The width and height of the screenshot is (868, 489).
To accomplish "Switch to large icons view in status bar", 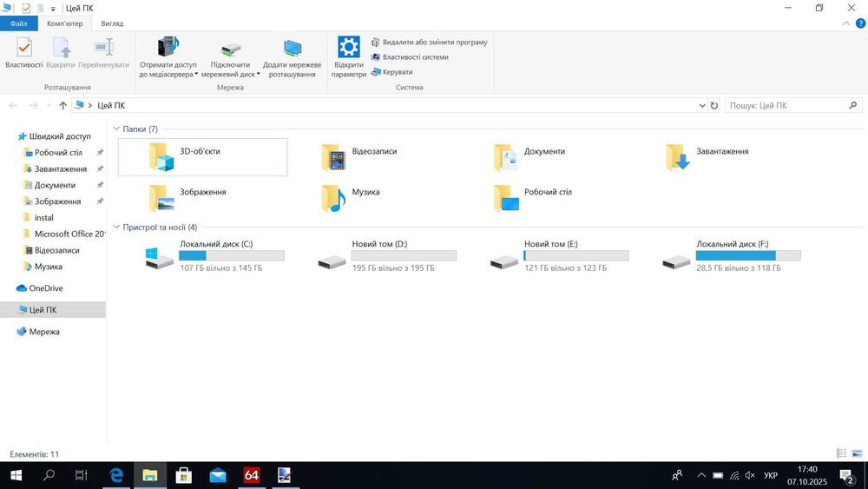I will pos(857,453).
